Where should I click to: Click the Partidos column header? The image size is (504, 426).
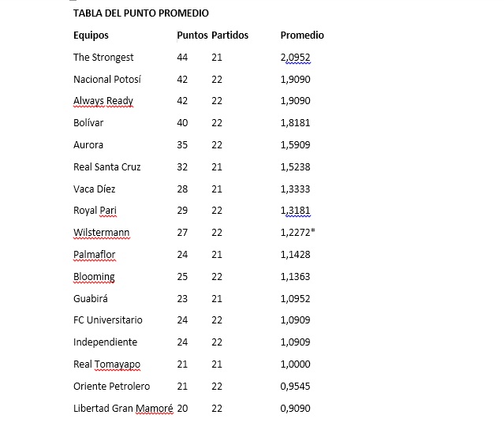coord(230,35)
